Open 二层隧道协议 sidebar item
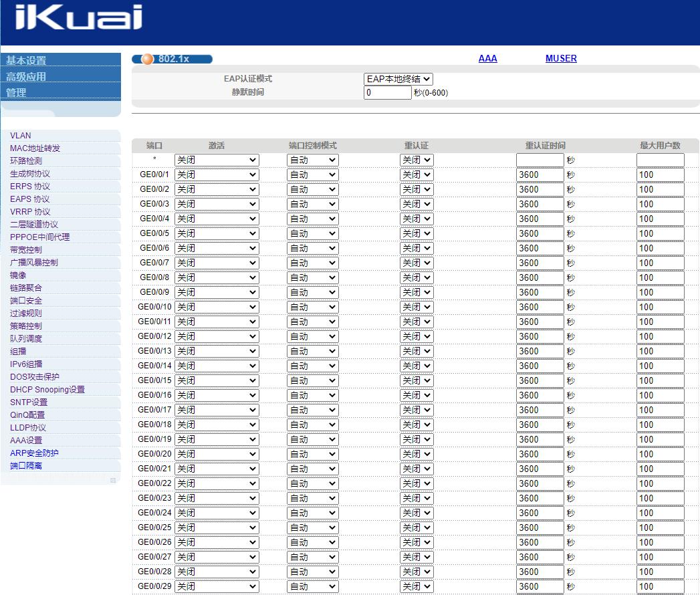The image size is (700, 595). [x=34, y=225]
